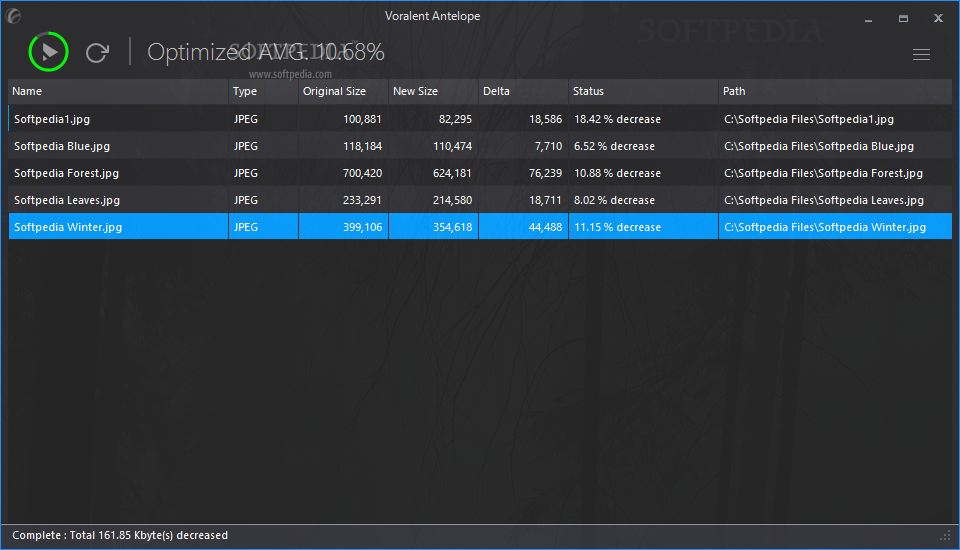The width and height of the screenshot is (960, 550).
Task: Click path ending Softpedia Blue.jpg
Action: (819, 146)
